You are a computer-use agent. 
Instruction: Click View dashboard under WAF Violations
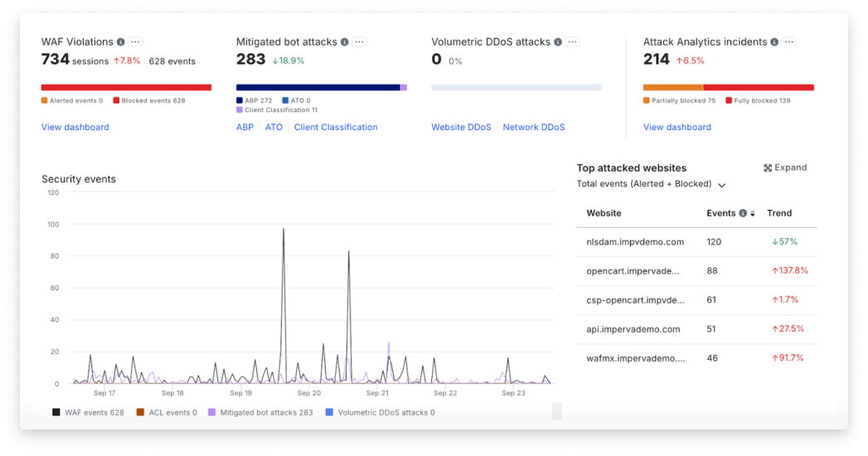tap(75, 127)
